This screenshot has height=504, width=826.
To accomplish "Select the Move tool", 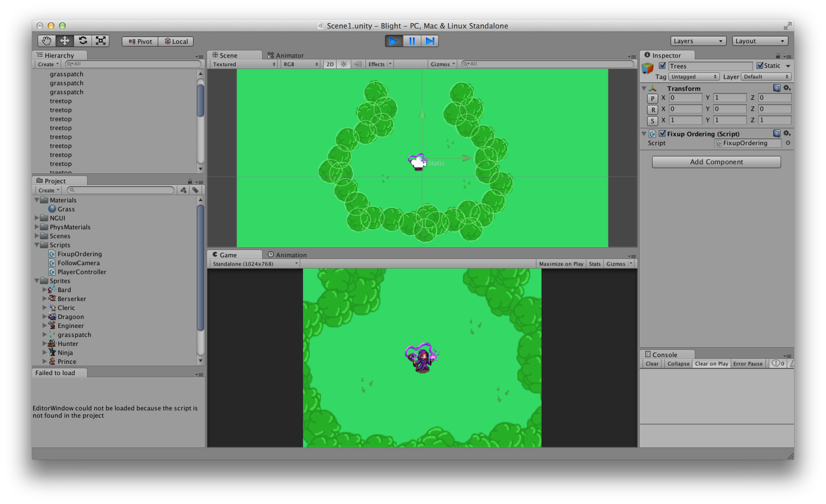I will point(65,41).
